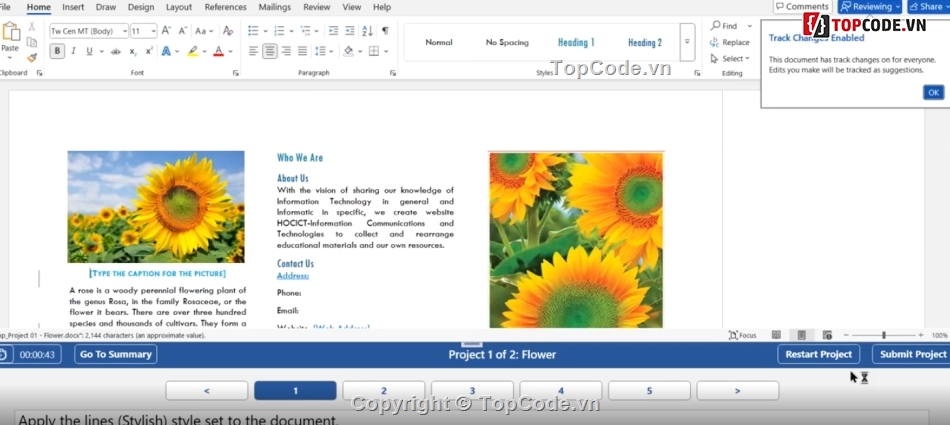This screenshot has height=425, width=950.
Task: Click the Restart Project button
Action: (819, 354)
